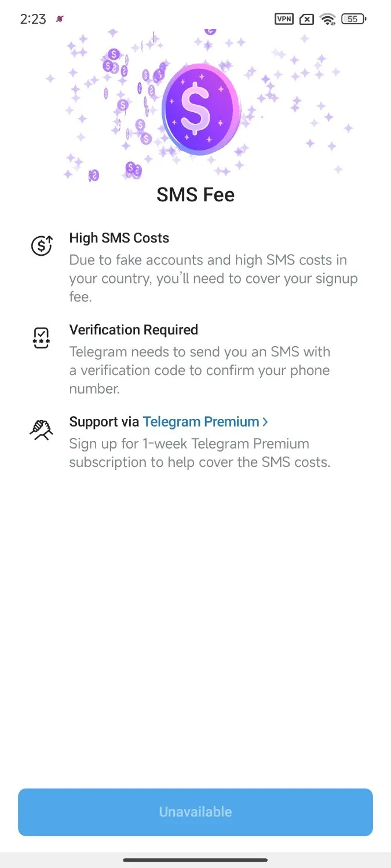The image size is (391, 868).
Task: Tap the "Telegram needs to send you an SMS" text
Action: (x=200, y=370)
